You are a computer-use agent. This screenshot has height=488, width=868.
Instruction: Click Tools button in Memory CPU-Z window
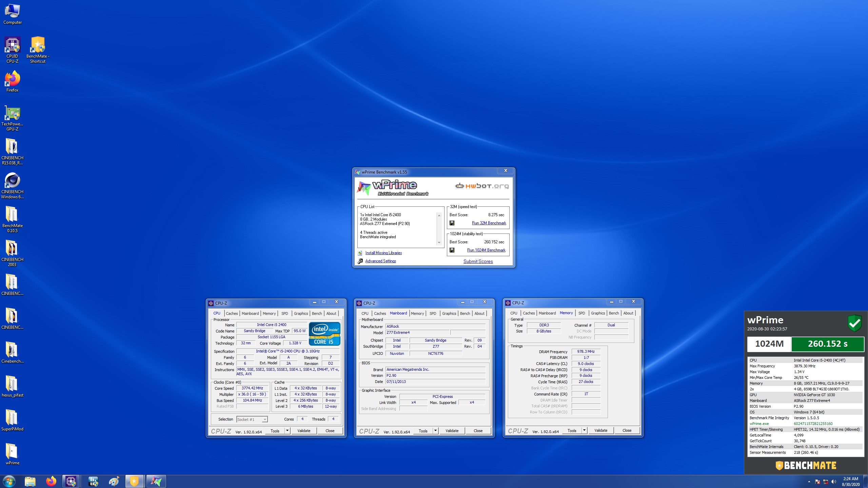point(572,430)
